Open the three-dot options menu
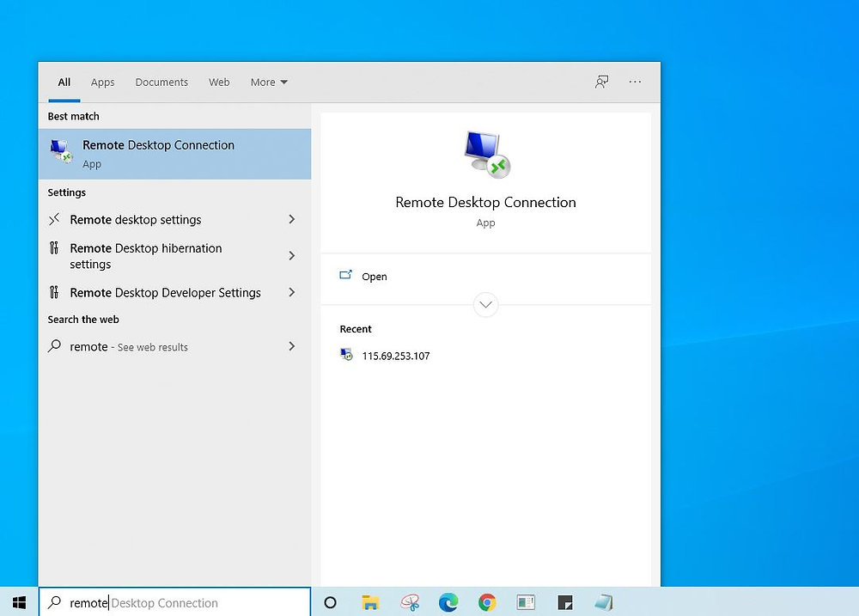859x616 pixels. tap(635, 82)
